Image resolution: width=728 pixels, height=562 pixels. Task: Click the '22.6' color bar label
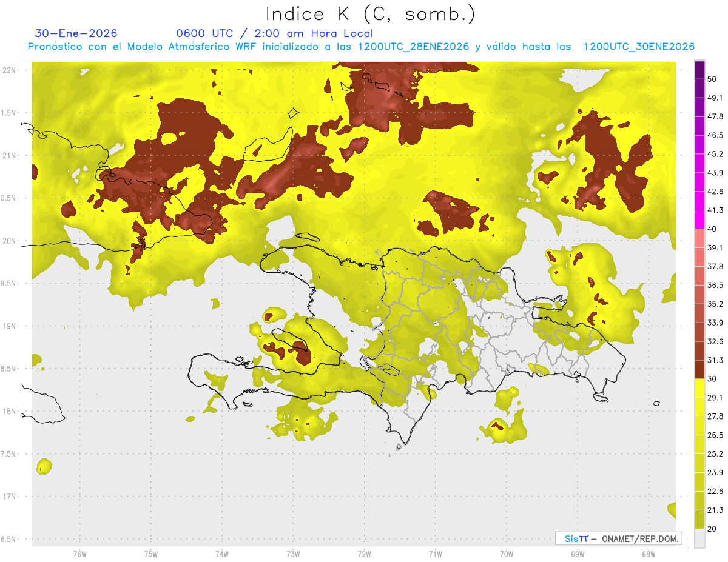pyautogui.click(x=715, y=492)
